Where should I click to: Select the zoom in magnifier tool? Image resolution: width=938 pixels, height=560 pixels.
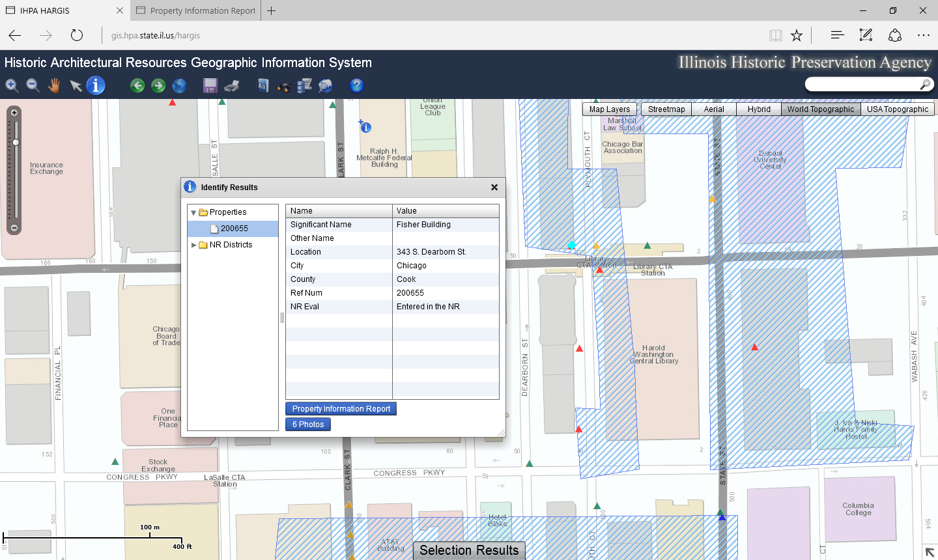12,85
